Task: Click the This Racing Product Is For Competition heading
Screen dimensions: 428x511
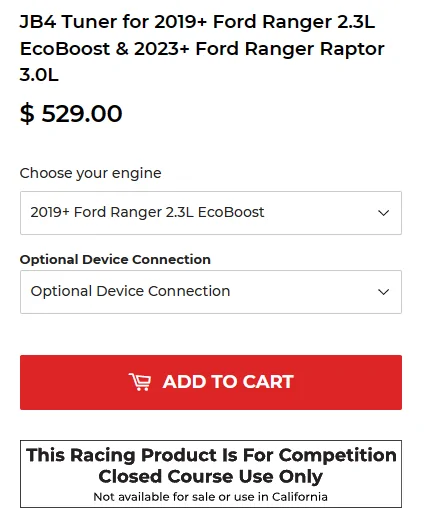Action: click(x=211, y=455)
